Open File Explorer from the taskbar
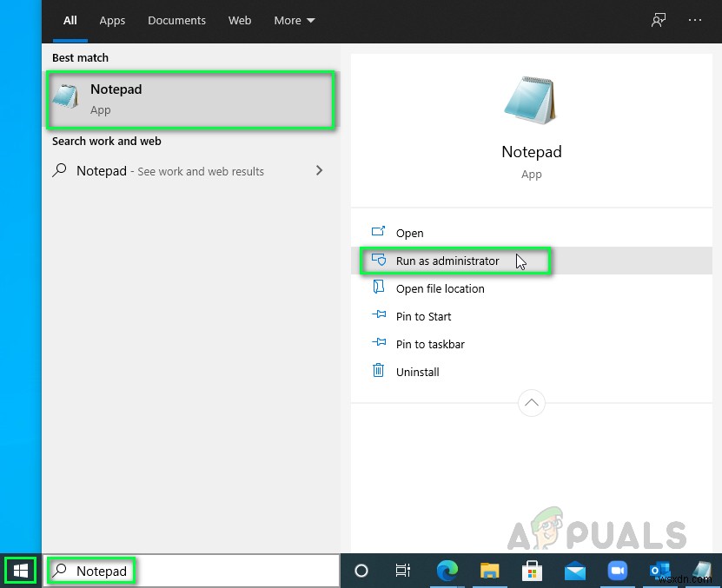 [489, 571]
